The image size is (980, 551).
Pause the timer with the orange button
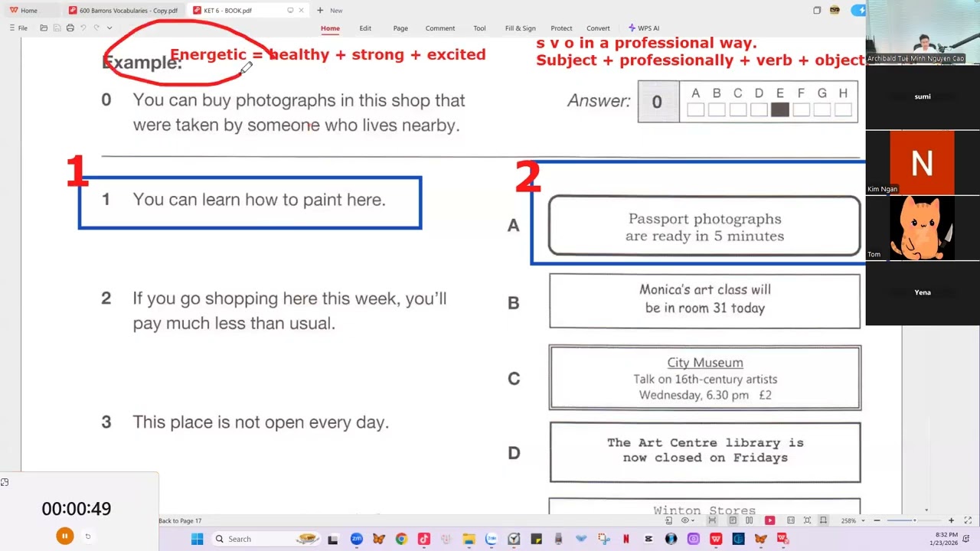tap(64, 536)
